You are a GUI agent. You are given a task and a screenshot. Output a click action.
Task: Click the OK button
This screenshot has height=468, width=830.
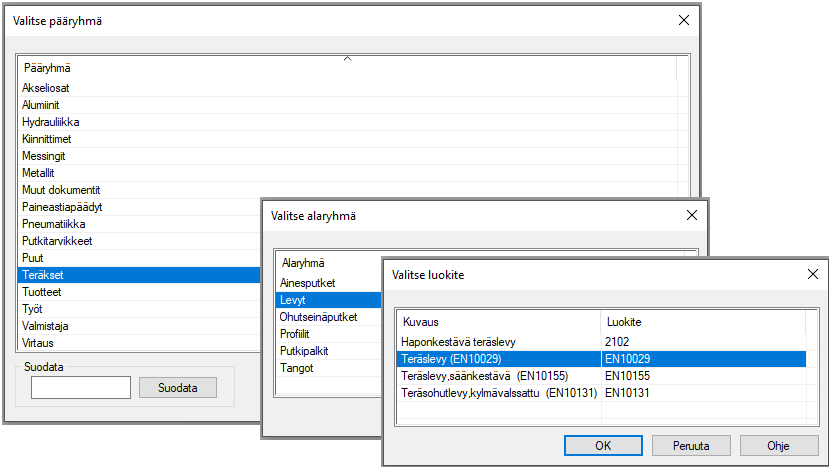coord(603,444)
